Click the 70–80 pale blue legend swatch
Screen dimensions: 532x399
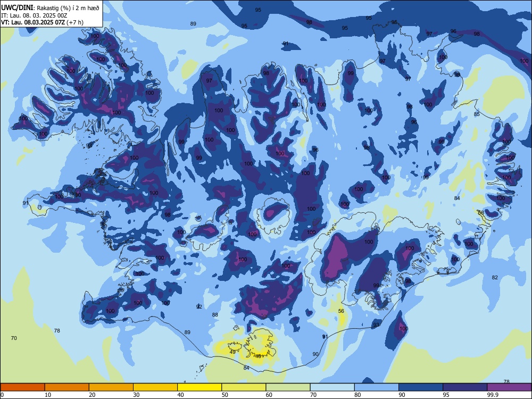coord(332,387)
